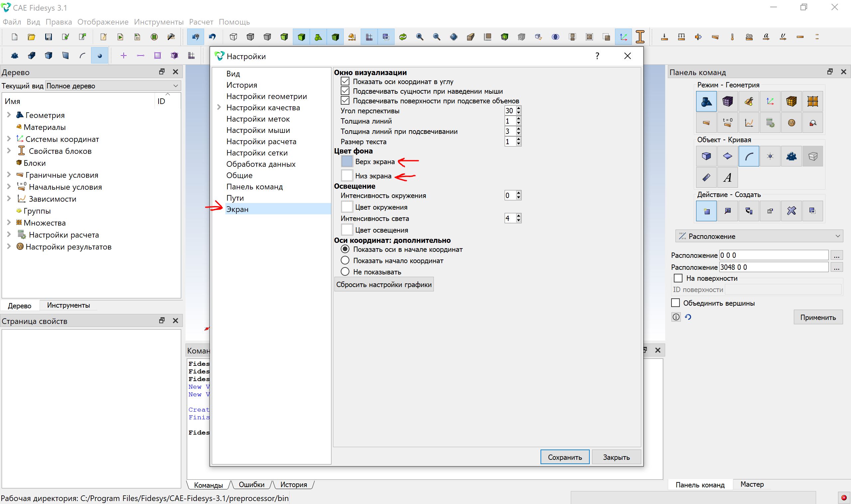Click the Delete action X icon

click(x=791, y=211)
